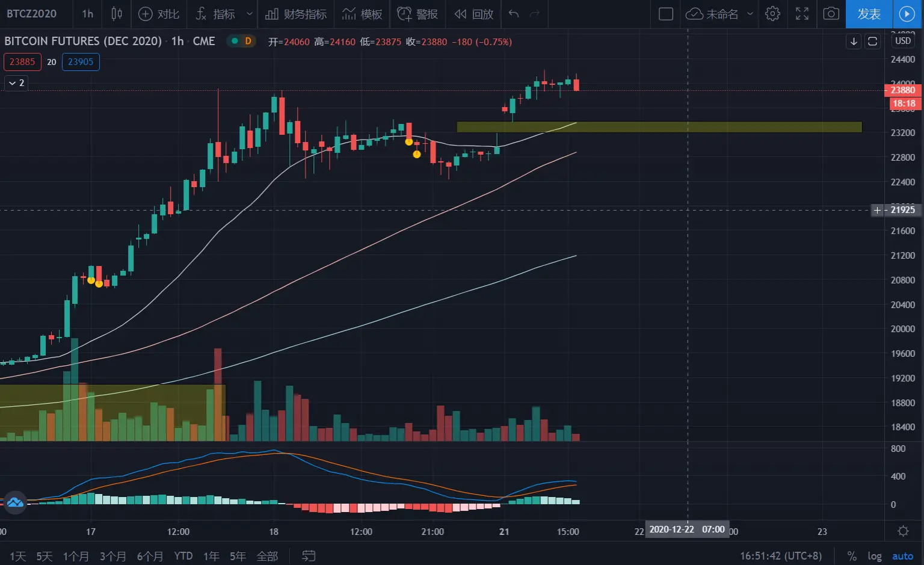This screenshot has height=565, width=924.
Task: Open the 模板 indicator templates menu
Action: (362, 14)
